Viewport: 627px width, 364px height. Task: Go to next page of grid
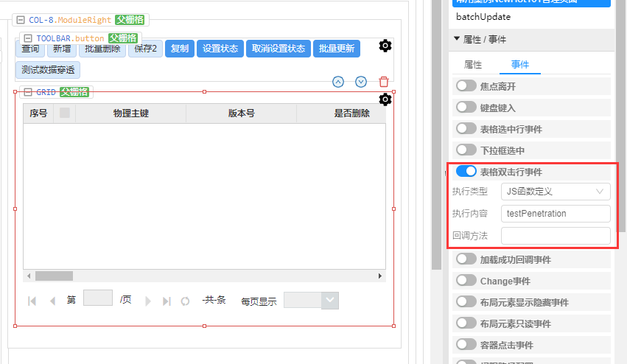coord(148,301)
